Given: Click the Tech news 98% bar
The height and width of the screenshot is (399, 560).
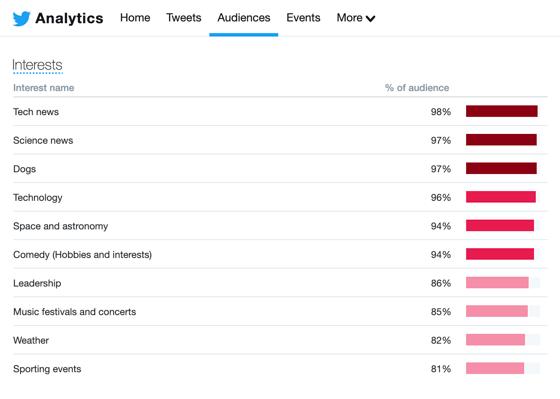Looking at the screenshot, I should coord(502,111).
